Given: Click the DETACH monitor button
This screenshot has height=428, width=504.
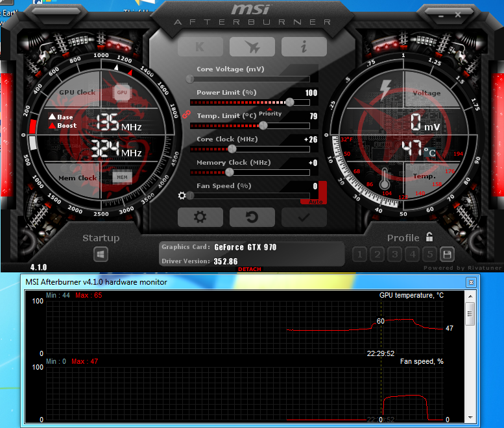Looking at the screenshot, I should [250, 269].
